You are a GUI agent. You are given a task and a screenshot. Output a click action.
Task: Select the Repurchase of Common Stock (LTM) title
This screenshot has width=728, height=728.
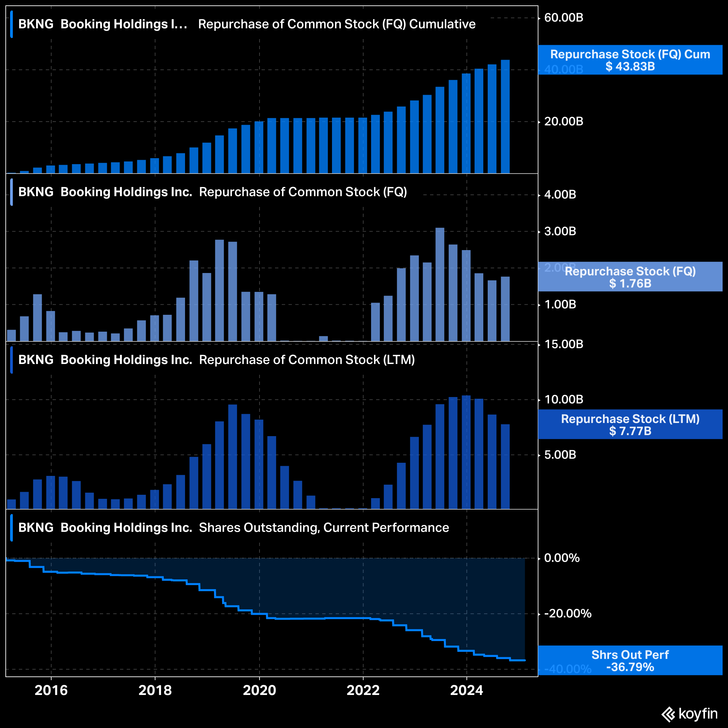(307, 360)
